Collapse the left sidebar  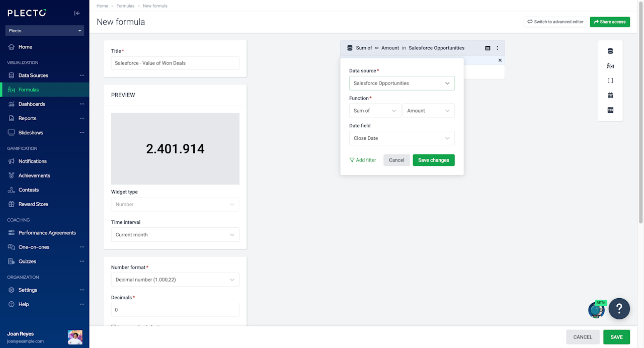[77, 13]
